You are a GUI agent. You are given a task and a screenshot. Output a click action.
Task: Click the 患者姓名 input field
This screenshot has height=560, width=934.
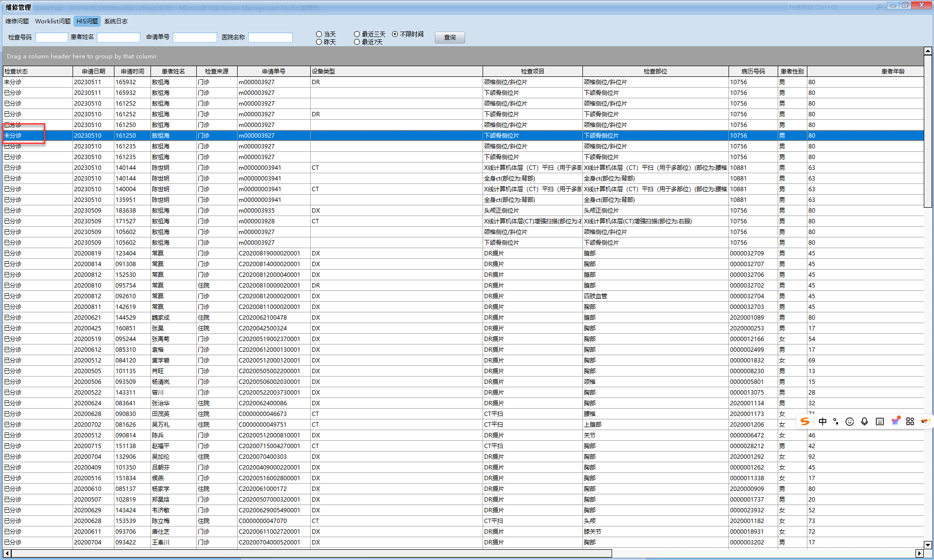point(118,37)
